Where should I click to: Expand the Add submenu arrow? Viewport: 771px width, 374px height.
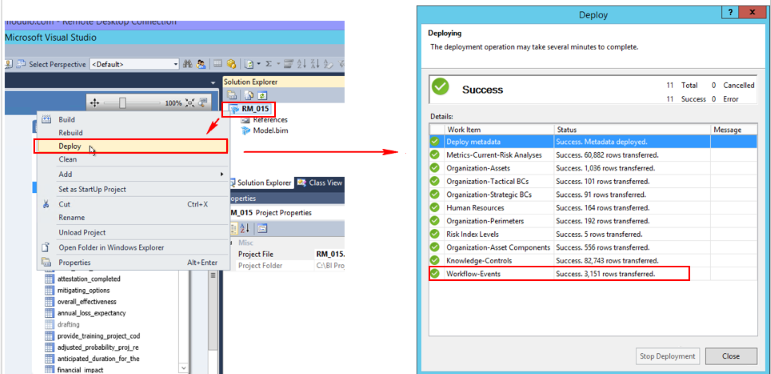(x=222, y=174)
